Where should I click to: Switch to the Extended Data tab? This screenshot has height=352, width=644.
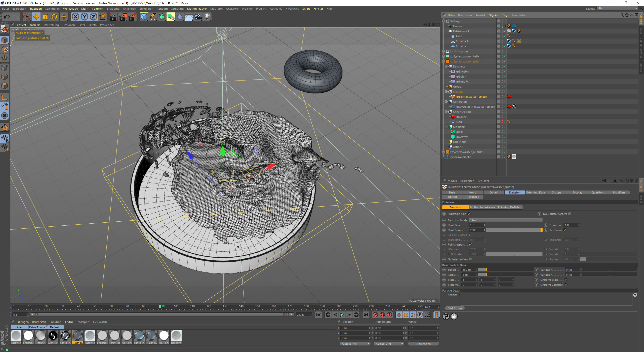coord(535,192)
